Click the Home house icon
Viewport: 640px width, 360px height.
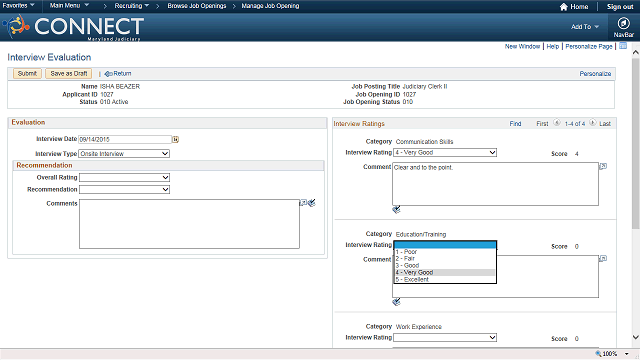(564, 7)
